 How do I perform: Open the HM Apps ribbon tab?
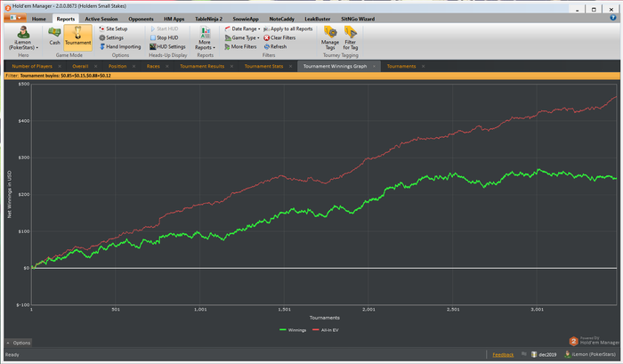pos(174,19)
